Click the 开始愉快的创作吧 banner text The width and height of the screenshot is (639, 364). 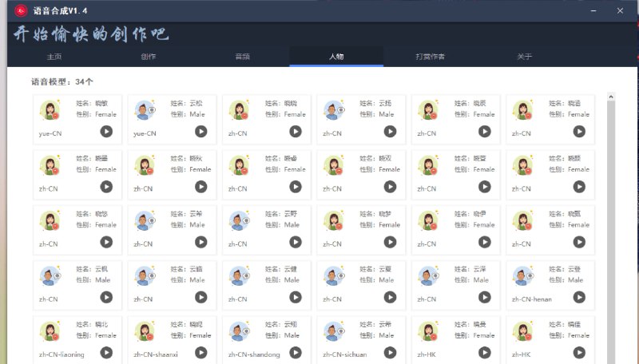[x=91, y=34]
